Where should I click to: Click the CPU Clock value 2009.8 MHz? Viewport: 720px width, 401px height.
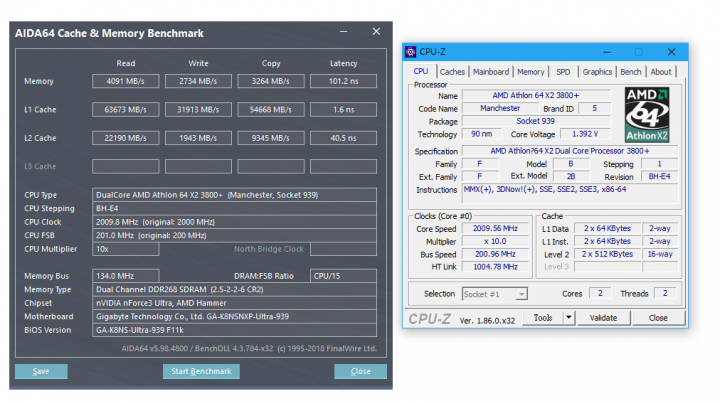point(234,222)
